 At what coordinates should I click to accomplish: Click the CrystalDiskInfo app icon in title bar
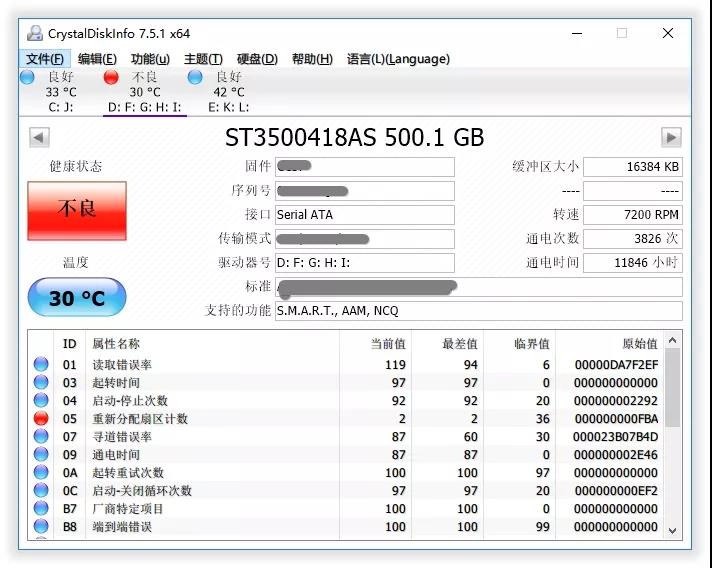pos(35,34)
